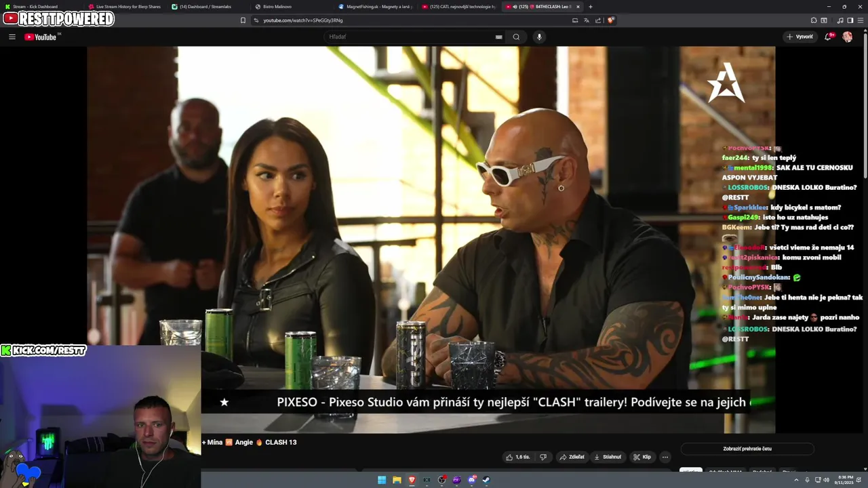Viewport: 868px width, 488px height.
Task: Click the Vytvoriť create button
Action: [x=800, y=37]
